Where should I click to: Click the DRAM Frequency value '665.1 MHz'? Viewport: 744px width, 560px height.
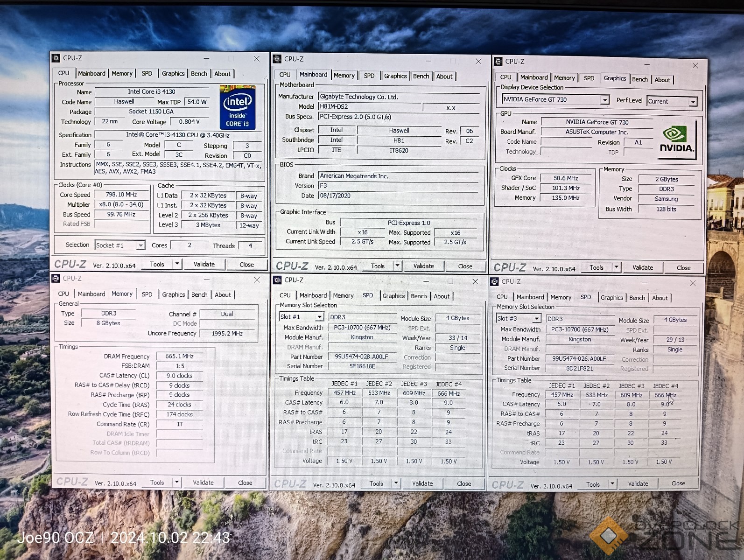tap(180, 356)
